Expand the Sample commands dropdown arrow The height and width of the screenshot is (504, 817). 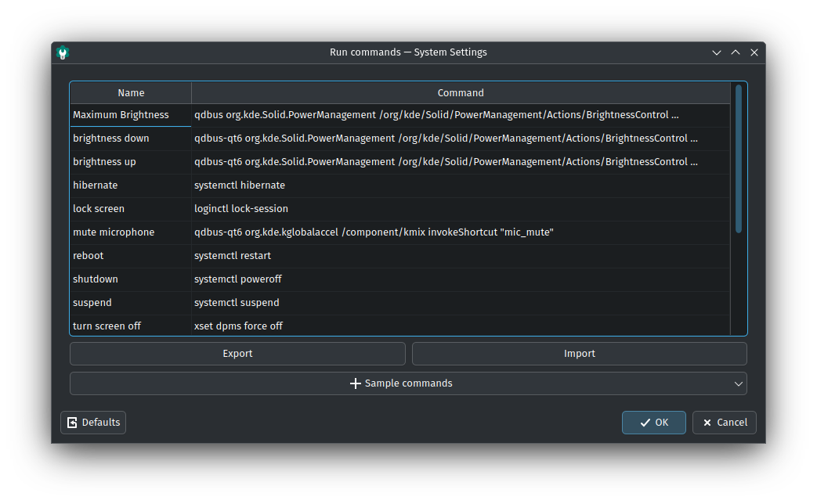click(739, 383)
